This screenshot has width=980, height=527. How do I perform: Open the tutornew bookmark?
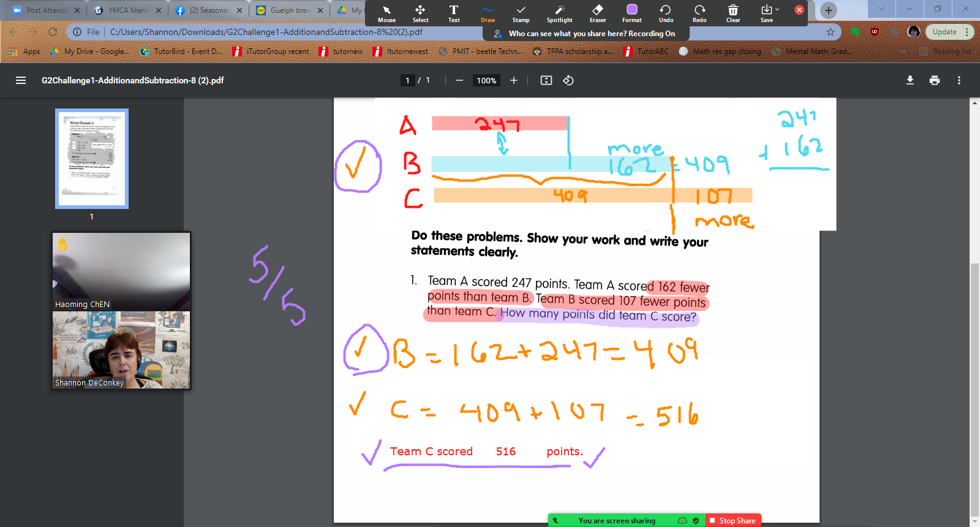point(341,51)
